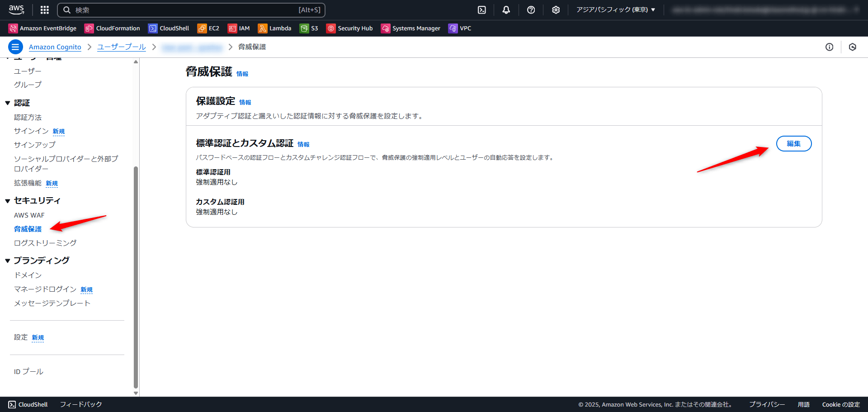Click the Lambda shortcut icon
This screenshot has width=868, height=412.
262,28
